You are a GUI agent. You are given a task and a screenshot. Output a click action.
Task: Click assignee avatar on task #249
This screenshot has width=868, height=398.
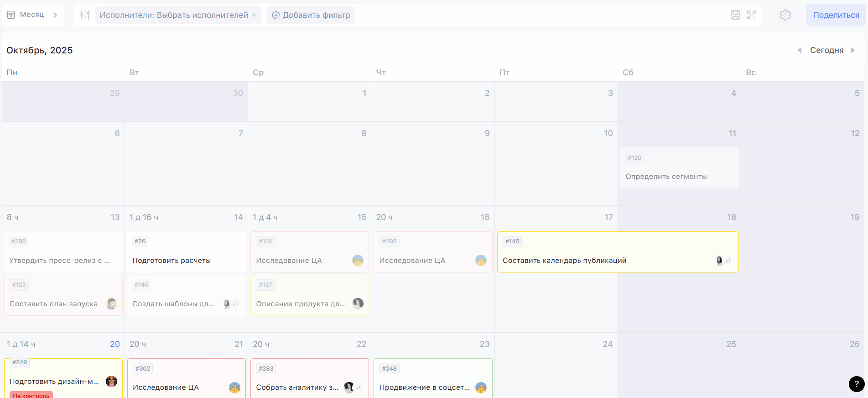point(111,381)
